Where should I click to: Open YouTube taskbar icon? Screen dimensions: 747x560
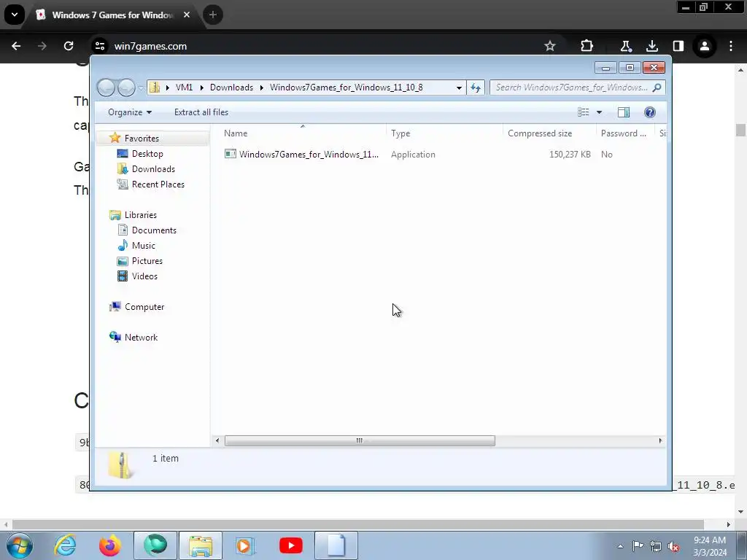pyautogui.click(x=290, y=545)
